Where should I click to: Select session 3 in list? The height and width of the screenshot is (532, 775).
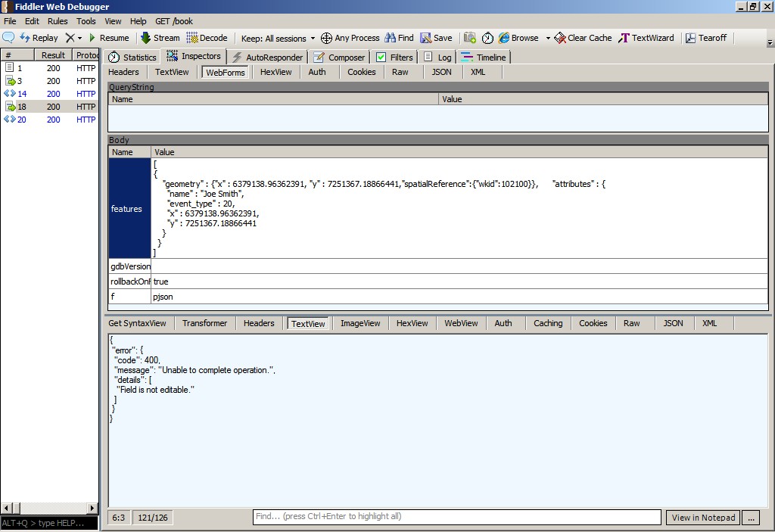(49, 81)
